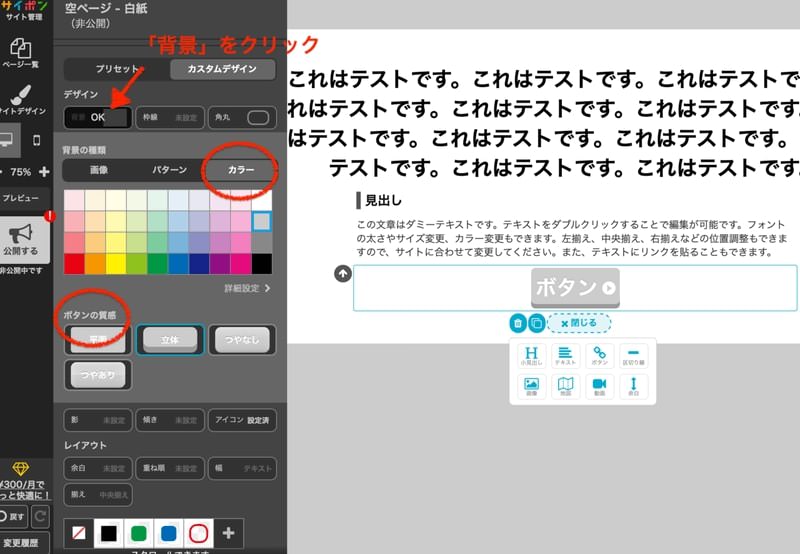This screenshot has width=800, height=554.
Task: Click the ¥300/月 upgrade link
Action: pos(24,490)
